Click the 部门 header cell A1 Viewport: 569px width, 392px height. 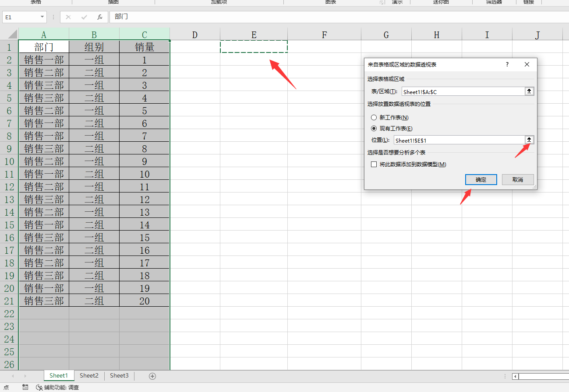[44, 47]
